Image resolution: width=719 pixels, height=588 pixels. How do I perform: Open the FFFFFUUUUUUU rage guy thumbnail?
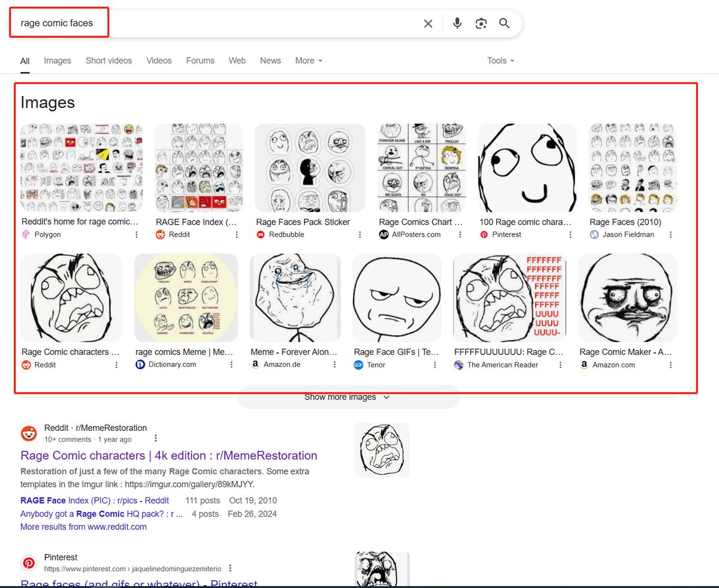(508, 298)
